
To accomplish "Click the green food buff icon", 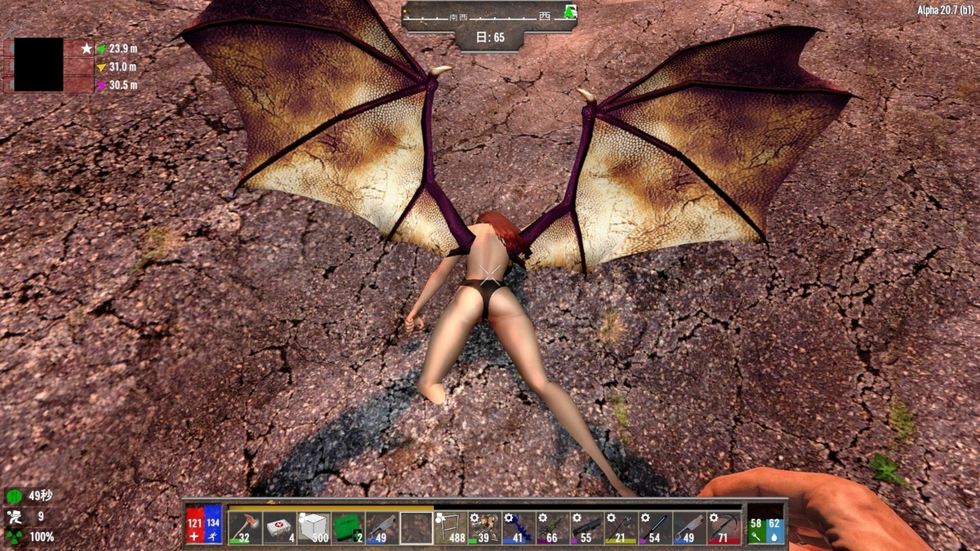I will click(14, 496).
